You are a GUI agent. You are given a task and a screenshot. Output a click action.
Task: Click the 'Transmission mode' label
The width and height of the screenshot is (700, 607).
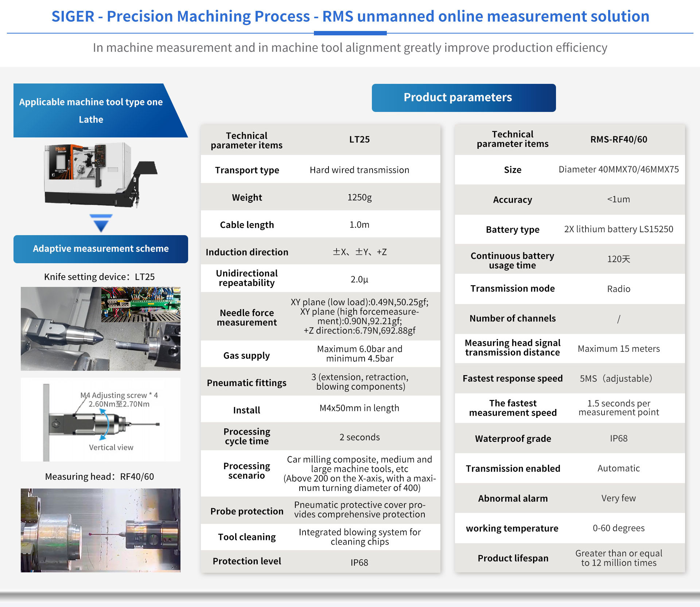click(513, 289)
